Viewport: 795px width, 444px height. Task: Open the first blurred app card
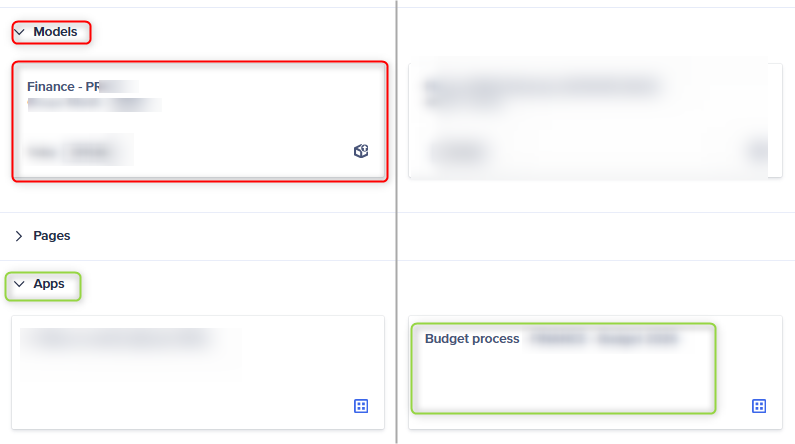point(198,373)
